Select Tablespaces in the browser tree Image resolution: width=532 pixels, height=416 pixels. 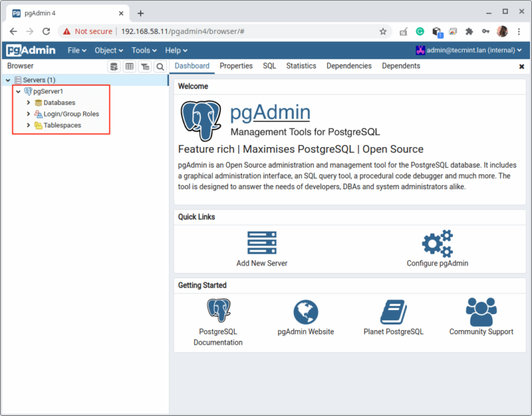click(x=62, y=125)
